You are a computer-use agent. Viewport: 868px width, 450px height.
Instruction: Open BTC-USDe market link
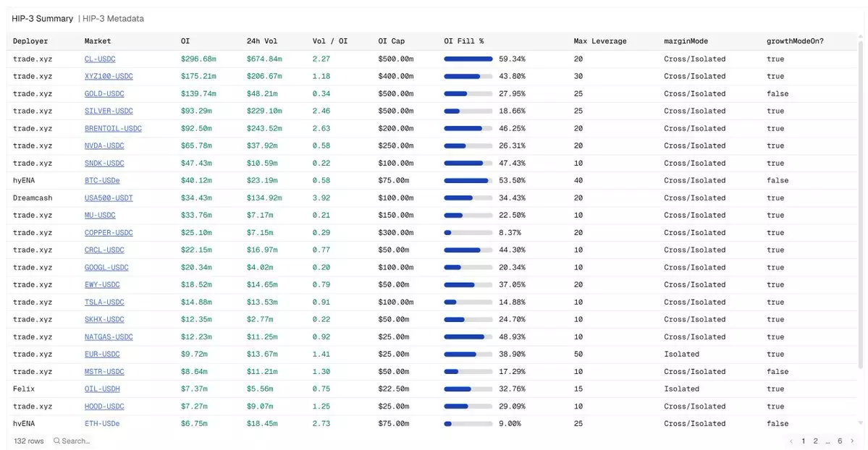pos(102,180)
